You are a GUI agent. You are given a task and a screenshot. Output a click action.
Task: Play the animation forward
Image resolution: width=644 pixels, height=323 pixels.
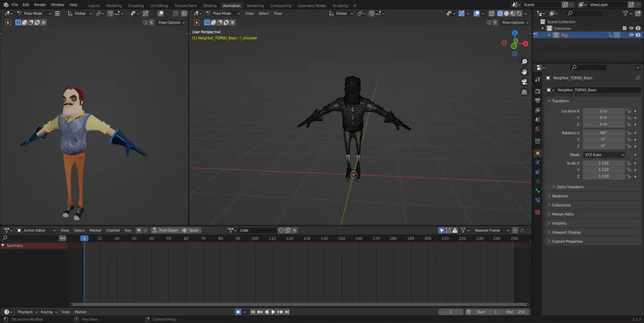(273, 312)
